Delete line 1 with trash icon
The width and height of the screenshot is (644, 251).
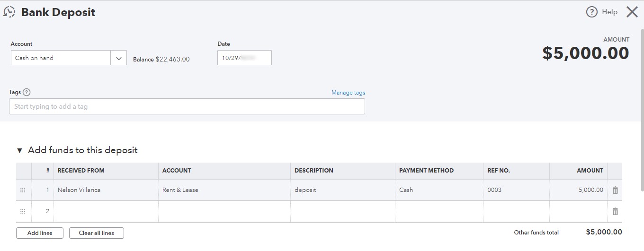click(615, 190)
